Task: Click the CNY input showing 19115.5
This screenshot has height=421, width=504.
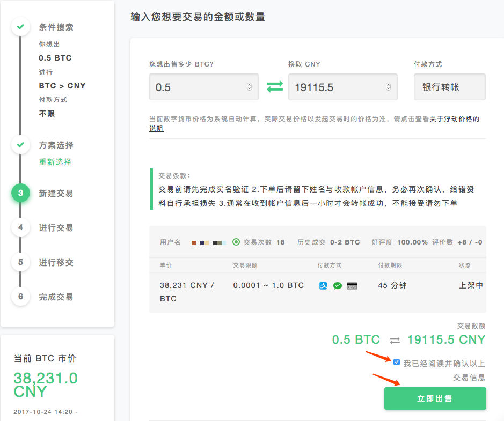Action: pyautogui.click(x=342, y=87)
